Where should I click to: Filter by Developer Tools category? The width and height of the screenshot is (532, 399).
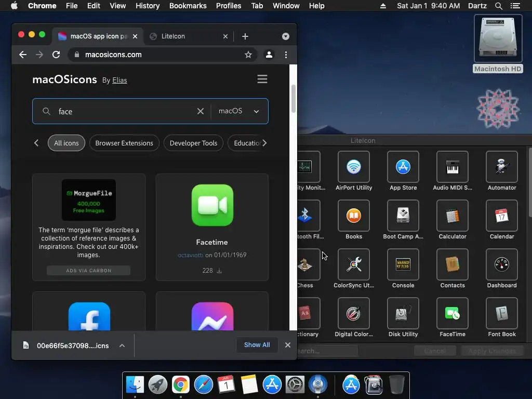pyautogui.click(x=193, y=143)
